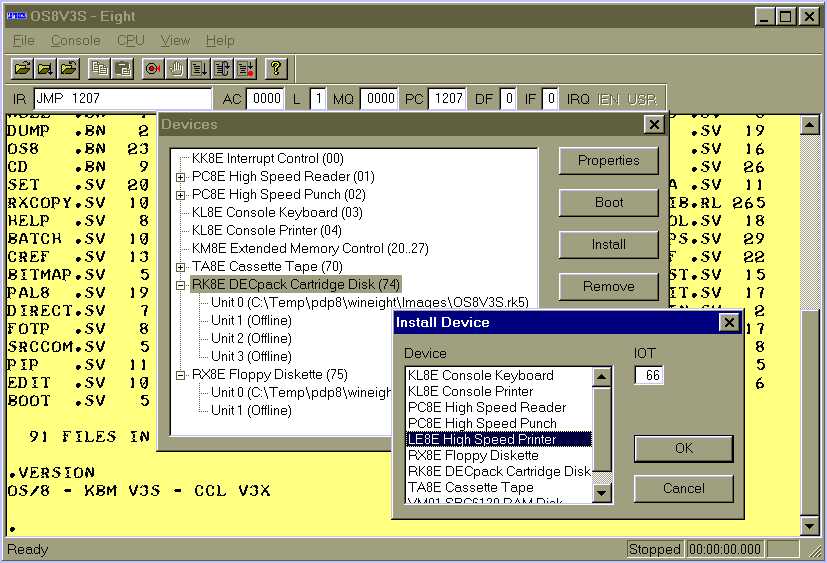Click the step over loop toolbar icon
The width and height of the screenshot is (827, 563).
pos(222,69)
